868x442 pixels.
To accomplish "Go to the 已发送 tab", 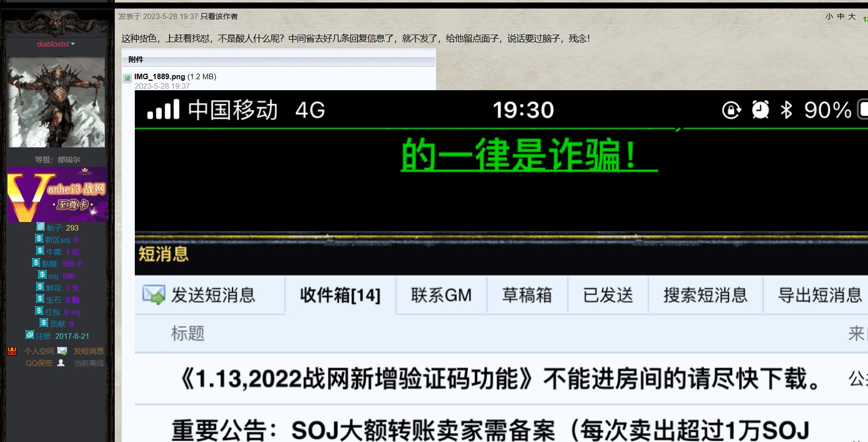I will (608, 295).
